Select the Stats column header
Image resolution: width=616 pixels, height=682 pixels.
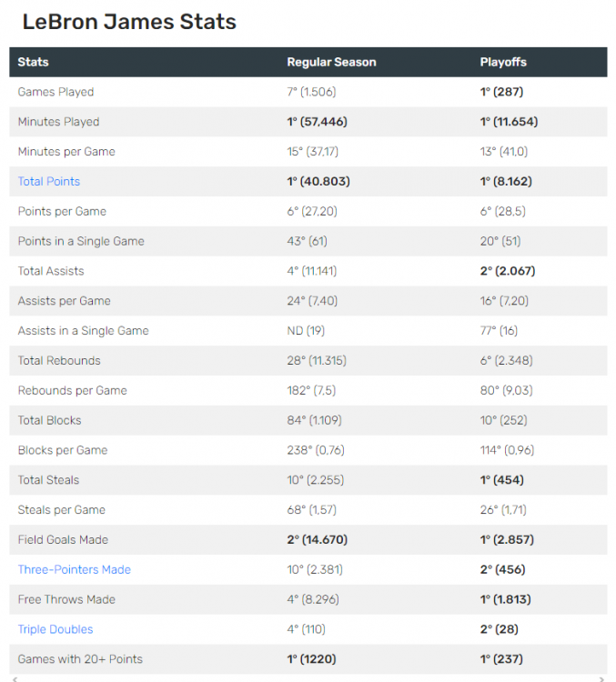click(34, 63)
